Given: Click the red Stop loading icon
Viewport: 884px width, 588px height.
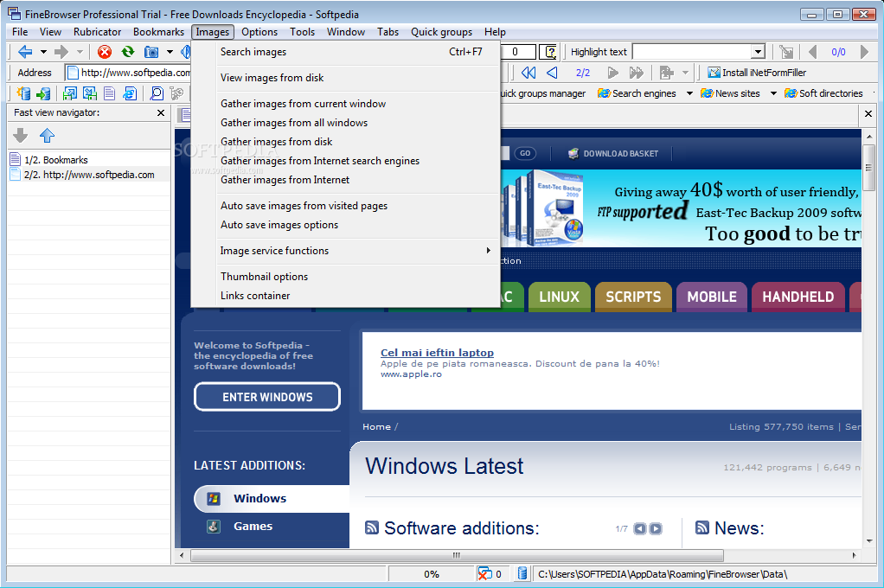Looking at the screenshot, I should click(x=105, y=53).
